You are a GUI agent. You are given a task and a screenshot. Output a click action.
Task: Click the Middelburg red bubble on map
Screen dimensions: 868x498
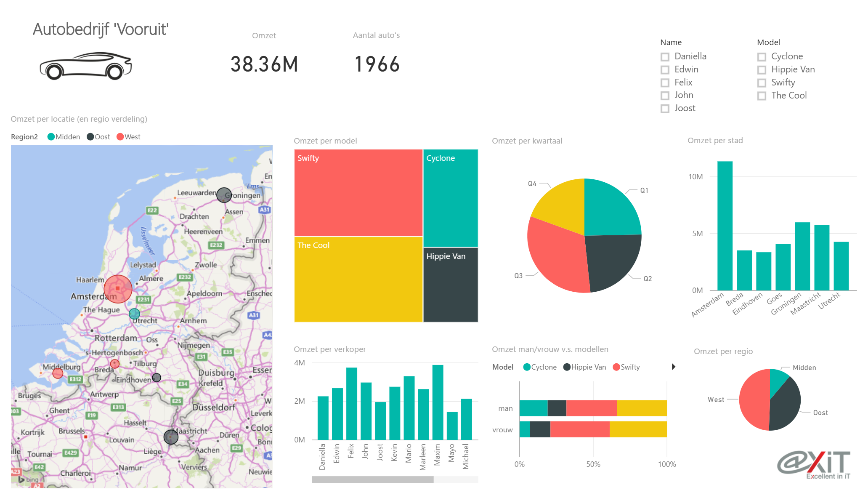(x=58, y=373)
